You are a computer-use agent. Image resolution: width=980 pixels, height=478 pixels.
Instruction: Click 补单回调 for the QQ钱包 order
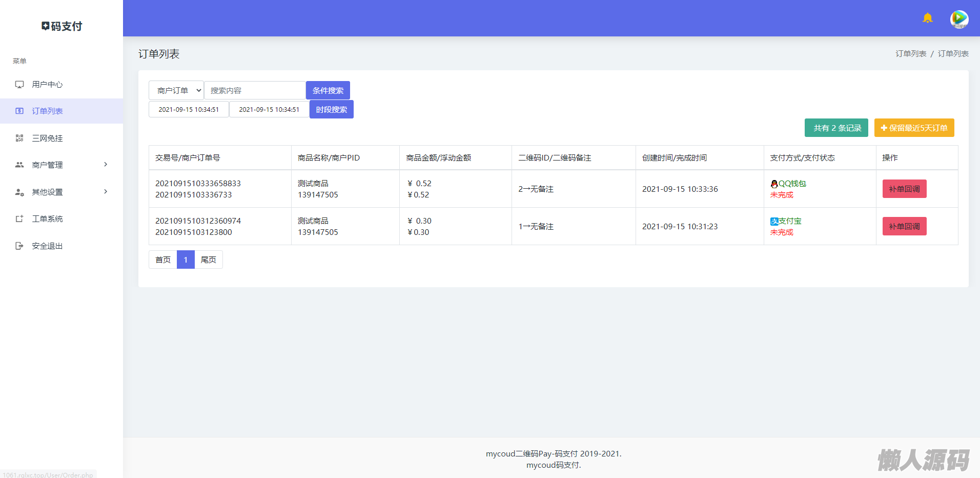904,189
